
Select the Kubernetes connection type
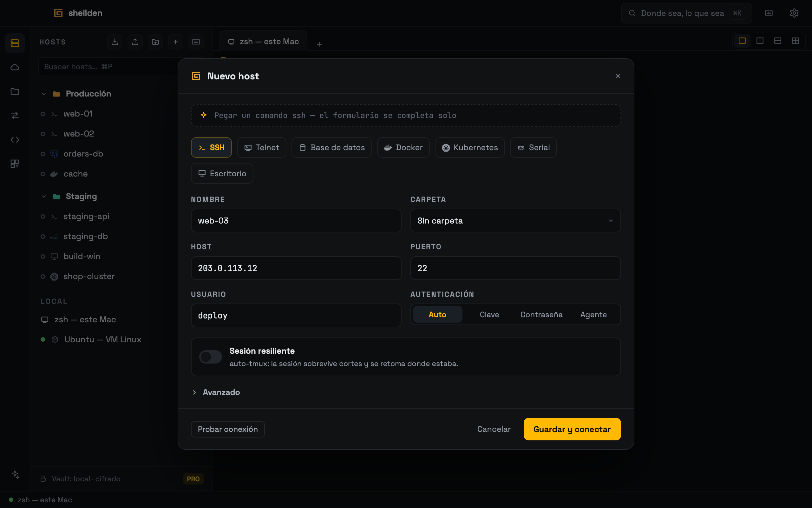470,148
